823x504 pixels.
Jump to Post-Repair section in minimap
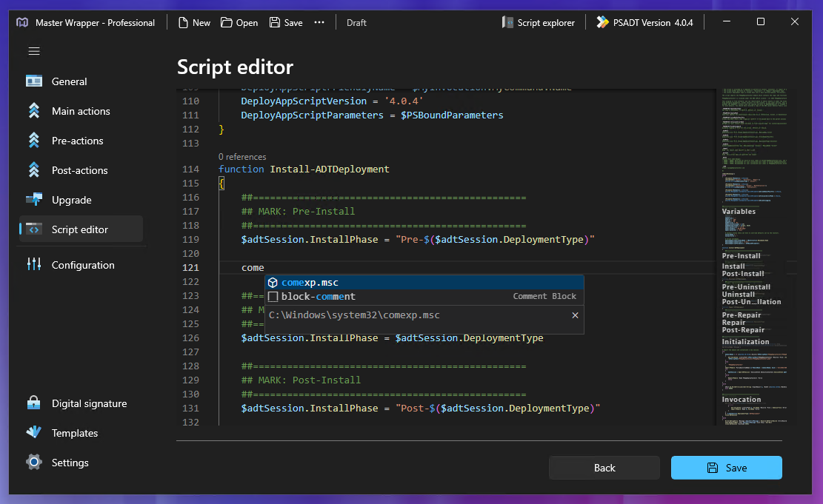[743, 330]
